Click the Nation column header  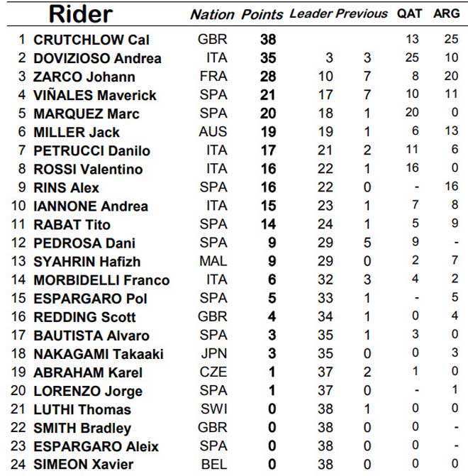coord(212,14)
